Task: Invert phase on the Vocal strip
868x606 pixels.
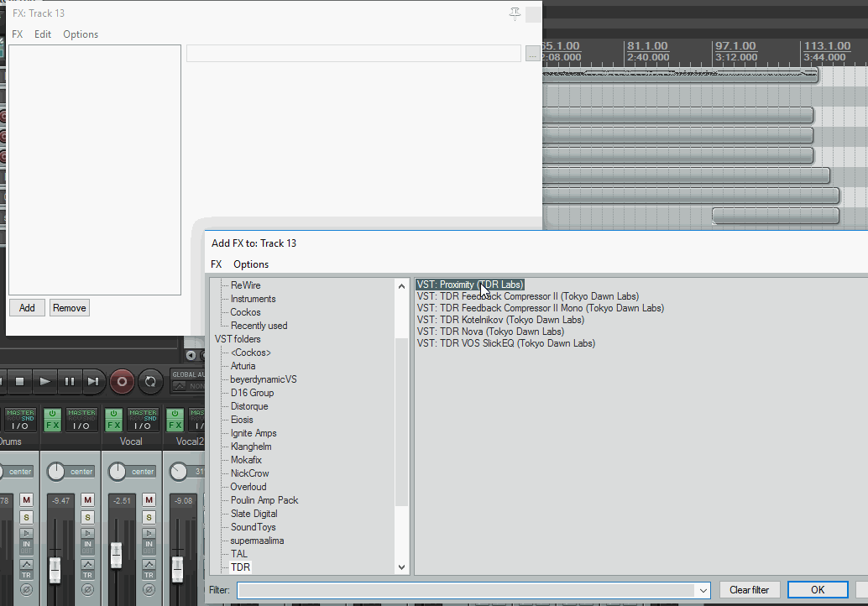Action: coord(149,590)
